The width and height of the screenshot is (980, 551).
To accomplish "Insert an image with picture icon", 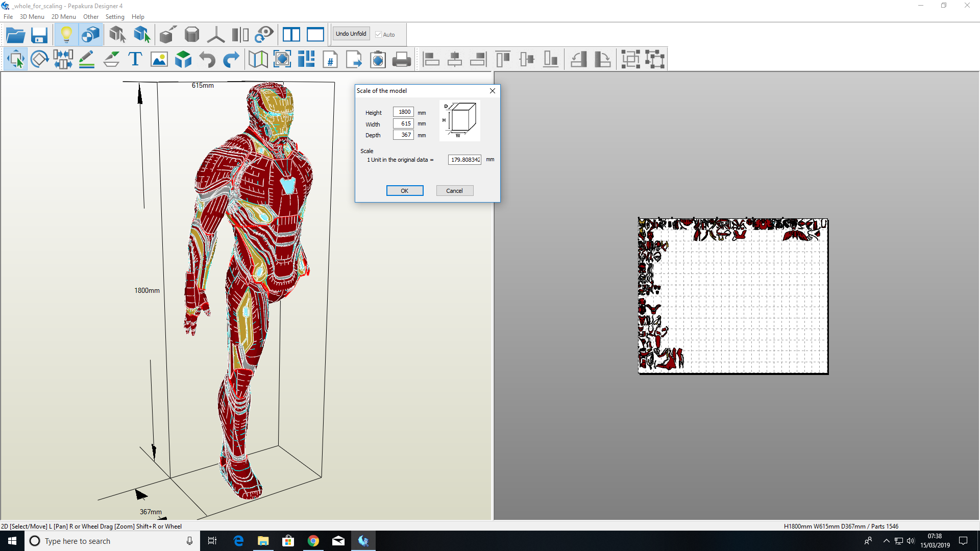I will point(159,59).
